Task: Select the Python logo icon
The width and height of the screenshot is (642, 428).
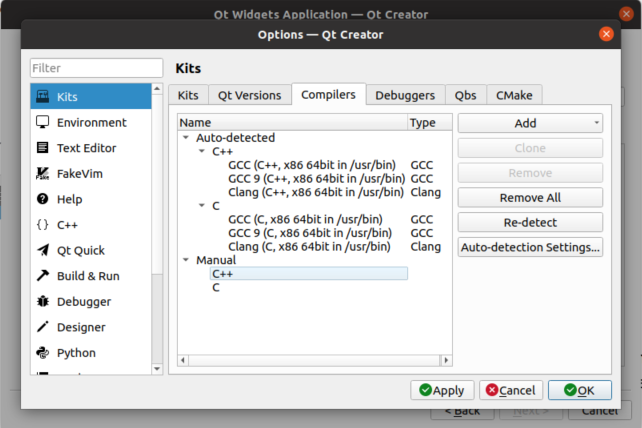Action: pyautogui.click(x=43, y=352)
